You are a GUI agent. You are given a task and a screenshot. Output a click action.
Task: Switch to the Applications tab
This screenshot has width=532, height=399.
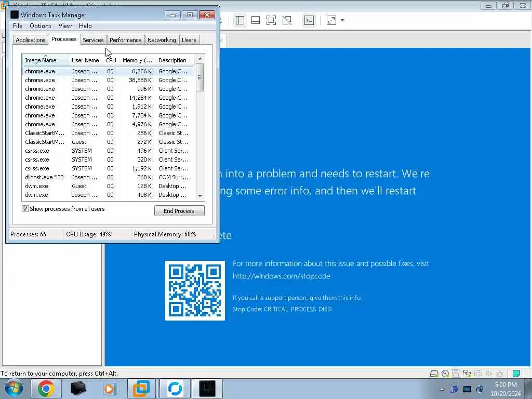(31, 40)
